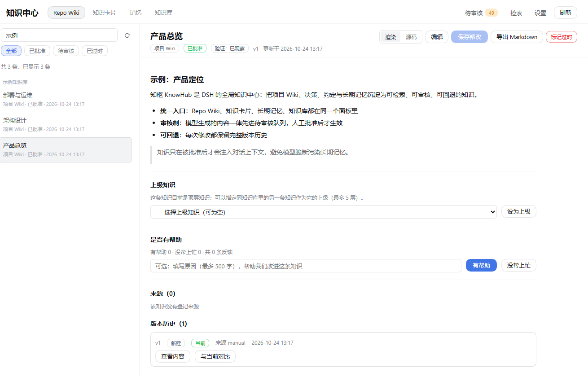Open the 选择上级知识 dropdown

point(324,212)
